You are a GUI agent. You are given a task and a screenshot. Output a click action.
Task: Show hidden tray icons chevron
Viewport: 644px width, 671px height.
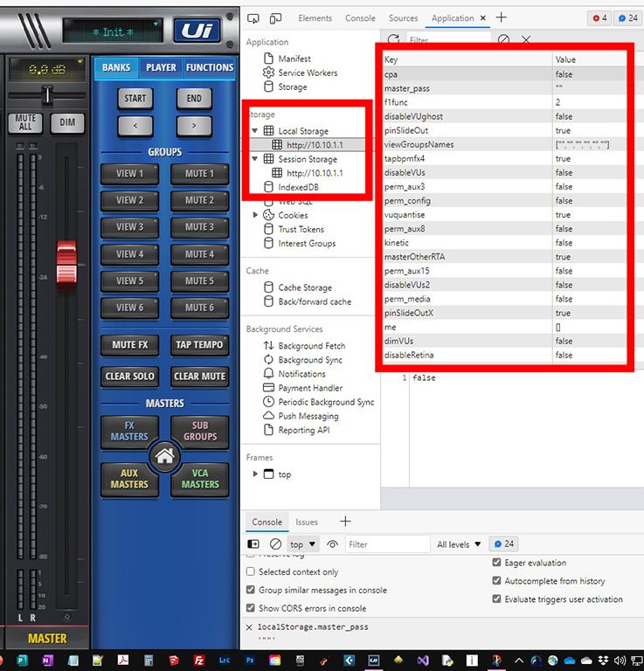coord(518,661)
